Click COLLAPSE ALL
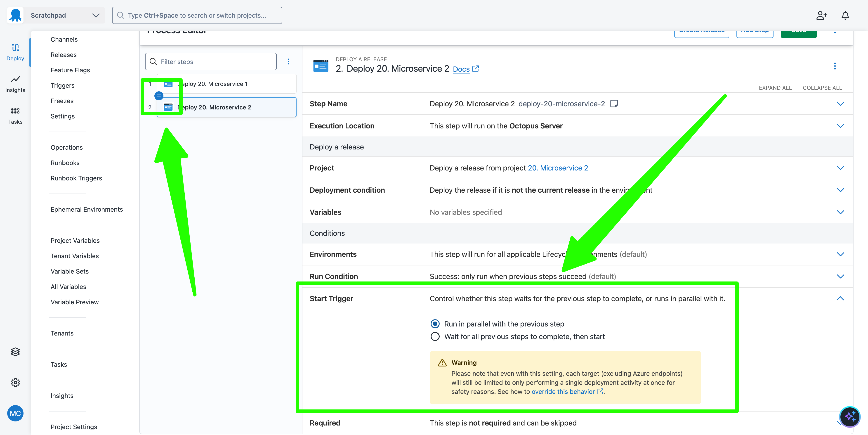Image resolution: width=868 pixels, height=435 pixels. (x=822, y=87)
